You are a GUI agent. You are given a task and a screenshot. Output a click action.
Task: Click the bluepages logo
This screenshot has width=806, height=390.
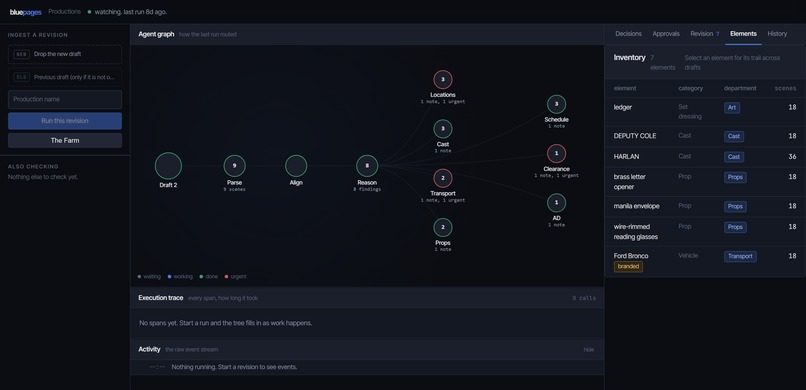click(25, 12)
